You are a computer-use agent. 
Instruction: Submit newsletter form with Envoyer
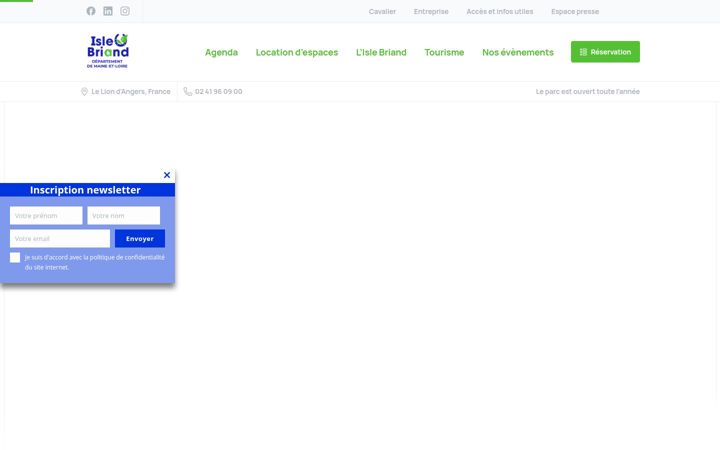(140, 239)
